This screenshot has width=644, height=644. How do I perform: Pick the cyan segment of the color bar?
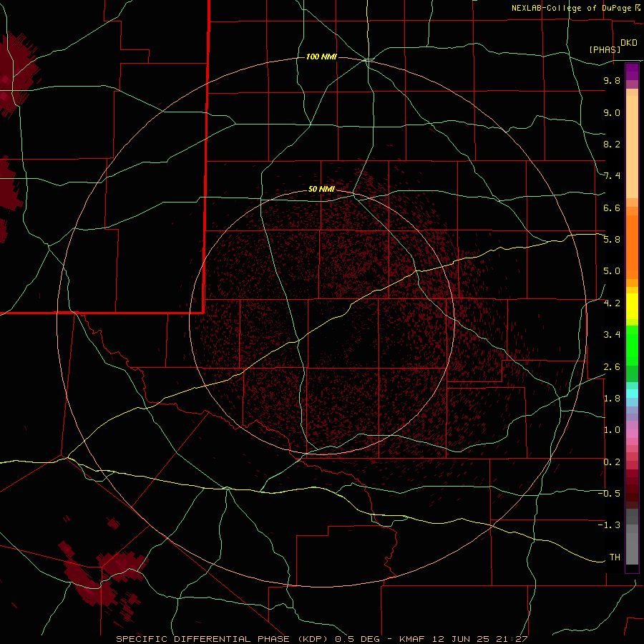click(x=632, y=394)
